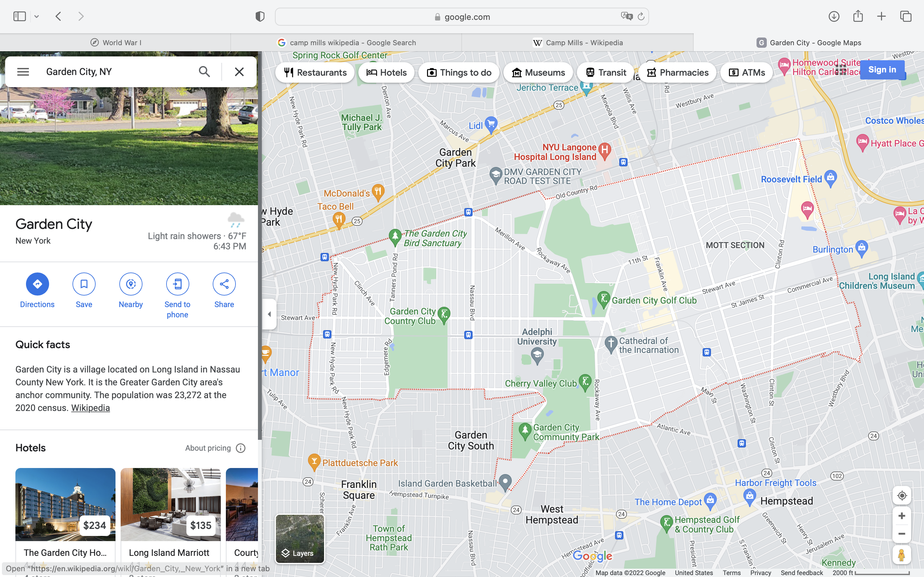Open About pricing info
Screen dimensions: 924x577
pyautogui.click(x=241, y=448)
